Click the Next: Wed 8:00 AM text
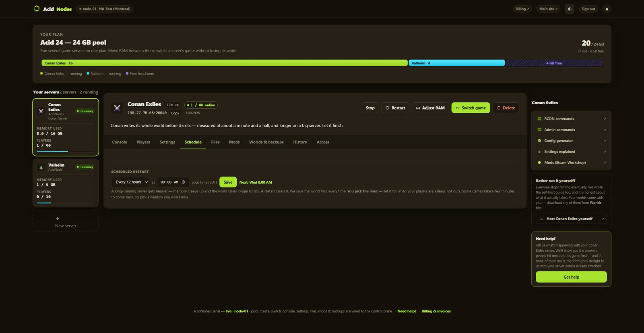The image size is (644, 333). [256, 182]
